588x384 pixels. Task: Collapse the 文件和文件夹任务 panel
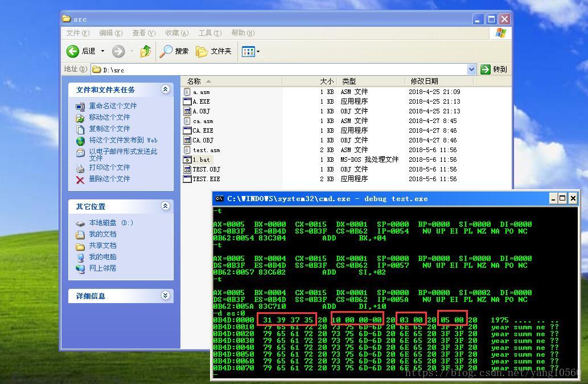click(166, 89)
